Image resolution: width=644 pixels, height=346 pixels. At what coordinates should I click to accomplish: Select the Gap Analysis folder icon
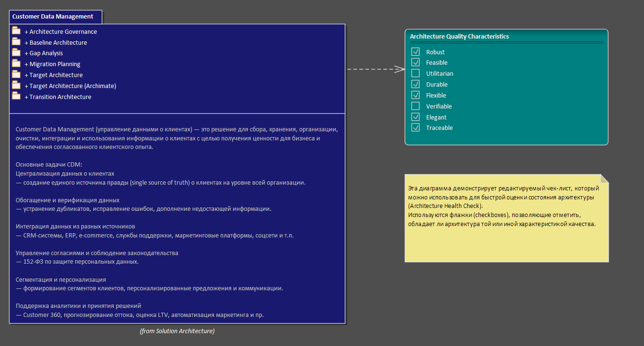[x=16, y=53]
